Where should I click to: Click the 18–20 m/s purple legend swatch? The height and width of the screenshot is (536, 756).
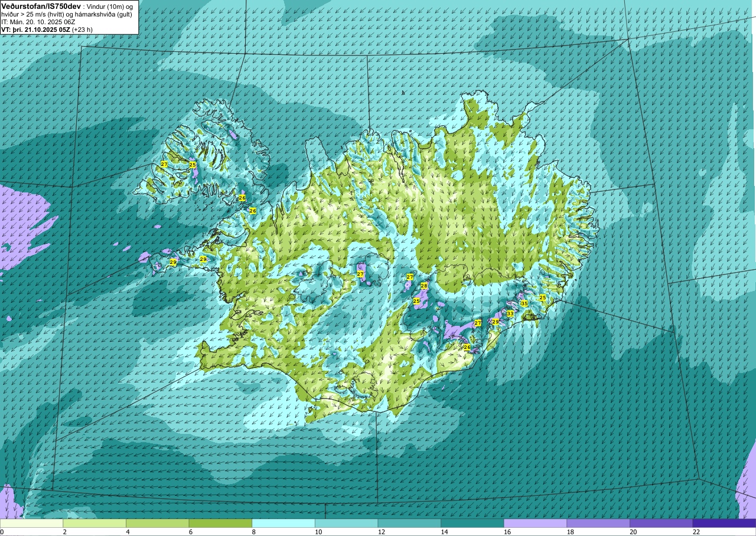coord(598,523)
